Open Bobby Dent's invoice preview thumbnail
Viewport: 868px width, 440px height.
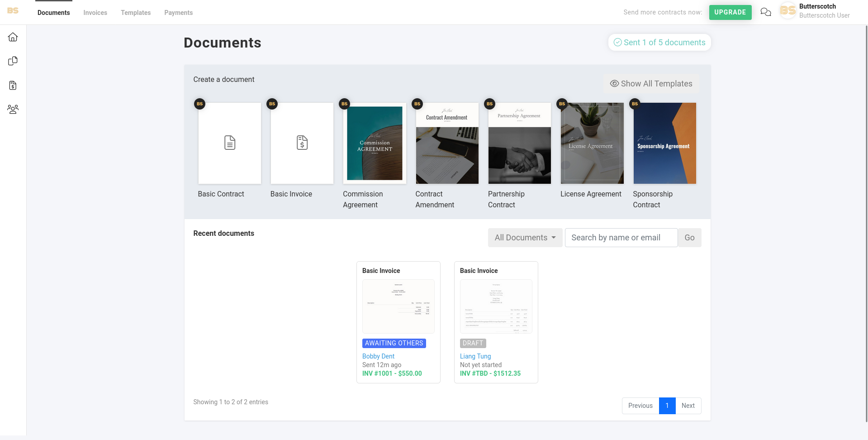pos(398,306)
